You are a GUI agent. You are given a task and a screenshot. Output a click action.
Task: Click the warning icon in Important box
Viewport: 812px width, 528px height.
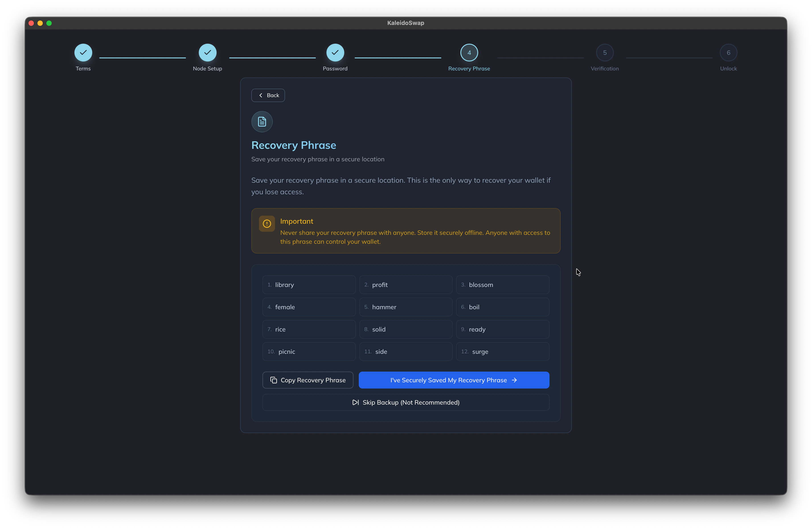pos(267,224)
